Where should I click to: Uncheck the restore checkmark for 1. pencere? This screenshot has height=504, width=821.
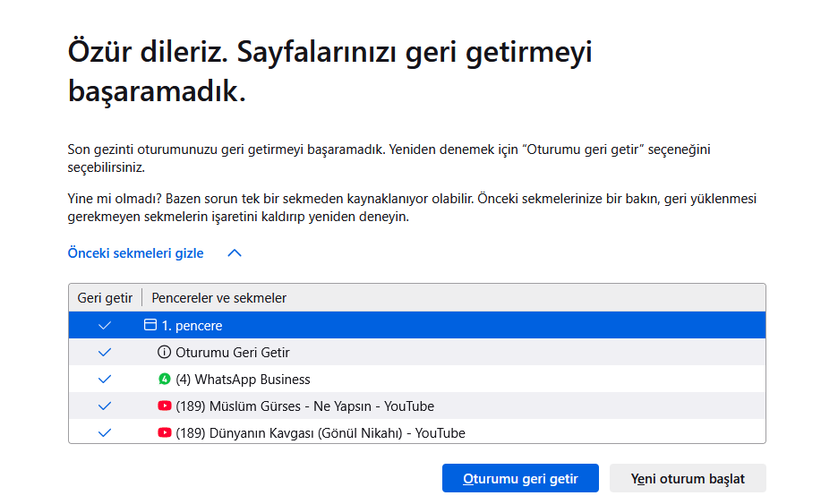coord(105,326)
